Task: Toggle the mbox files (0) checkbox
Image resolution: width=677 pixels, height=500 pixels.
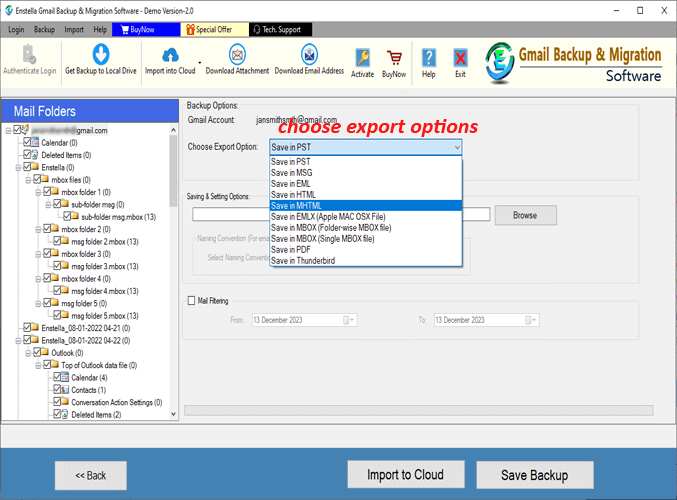Action: click(38, 179)
